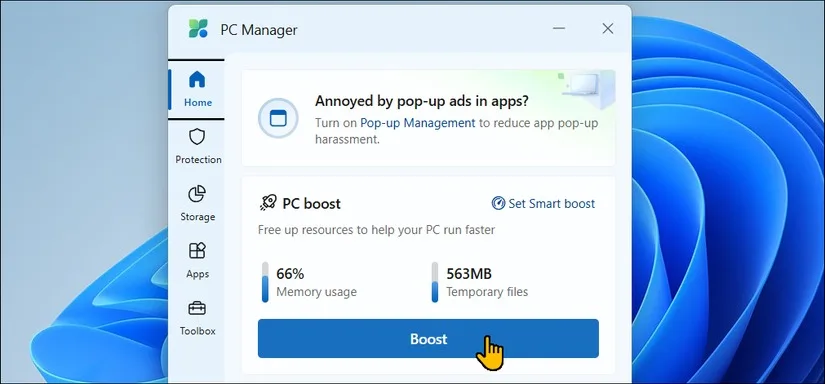Click the 66% memory usage value
Screen dimensions: 825x384
pos(290,274)
